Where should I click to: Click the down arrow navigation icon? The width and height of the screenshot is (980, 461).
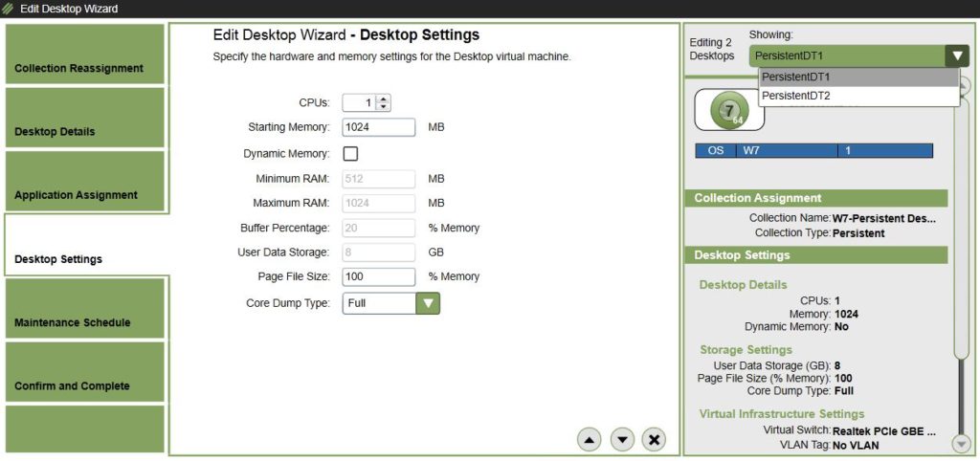click(622, 439)
